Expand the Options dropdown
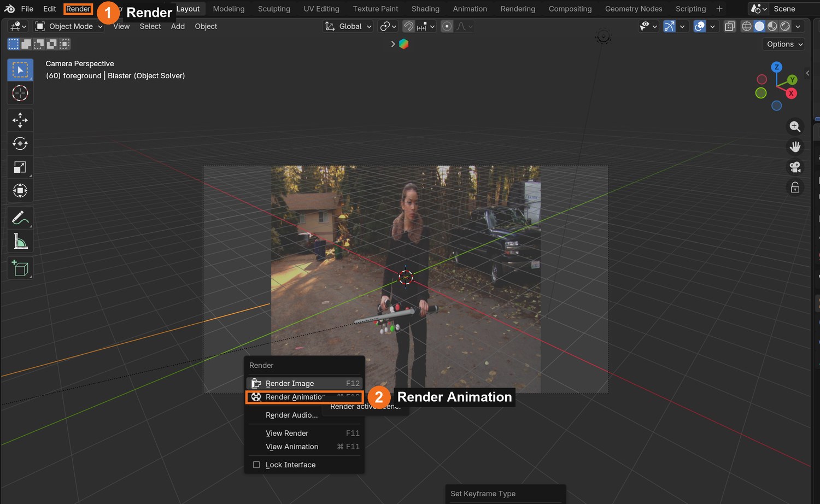The width and height of the screenshot is (820, 504). (783, 44)
